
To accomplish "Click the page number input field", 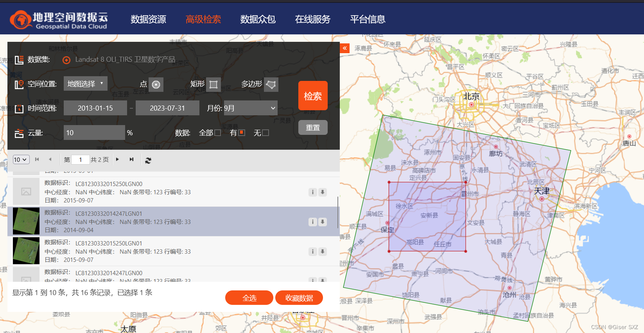I will [x=81, y=159].
